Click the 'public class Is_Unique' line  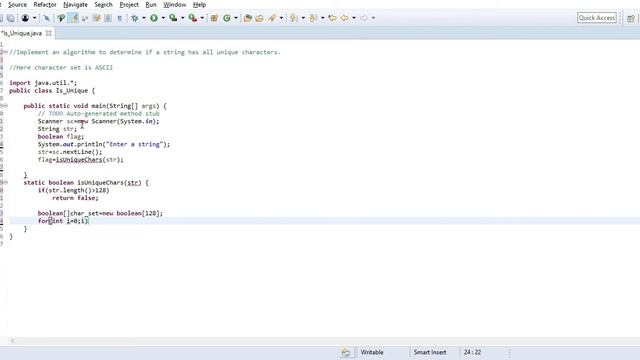click(52, 91)
